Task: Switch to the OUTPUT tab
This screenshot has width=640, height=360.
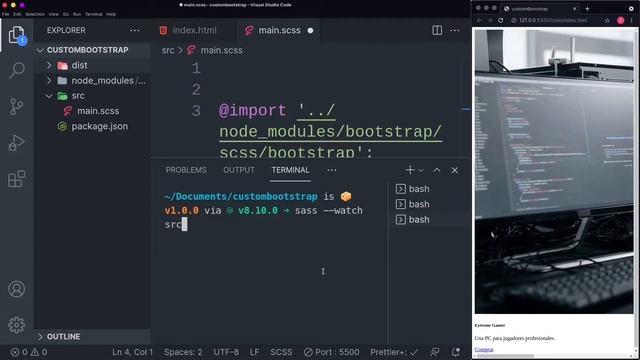Action: (239, 170)
